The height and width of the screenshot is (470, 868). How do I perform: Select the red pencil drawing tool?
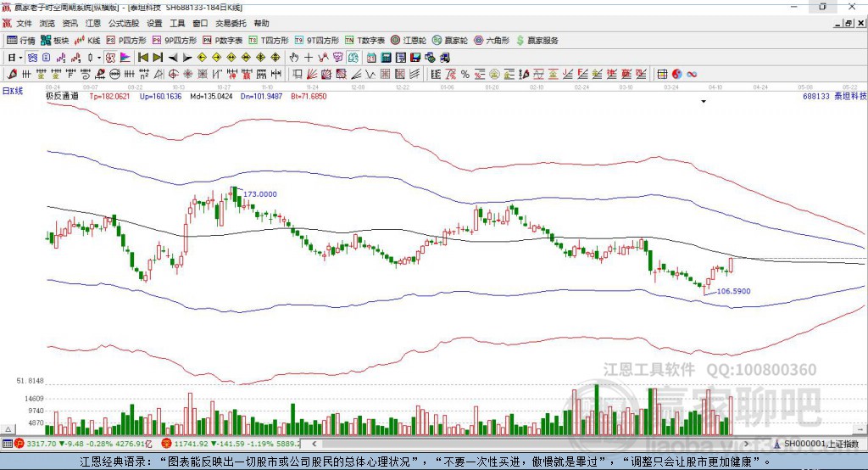pos(12,74)
